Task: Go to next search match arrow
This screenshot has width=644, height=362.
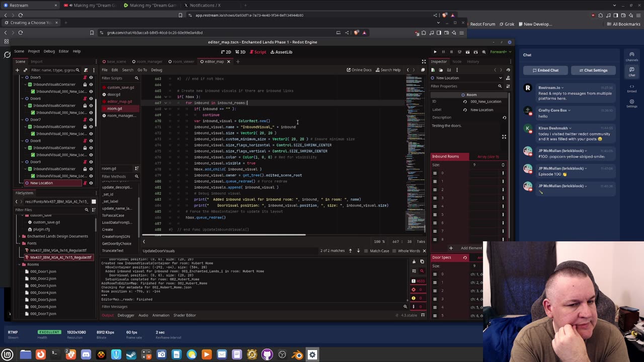Action: 358,251
